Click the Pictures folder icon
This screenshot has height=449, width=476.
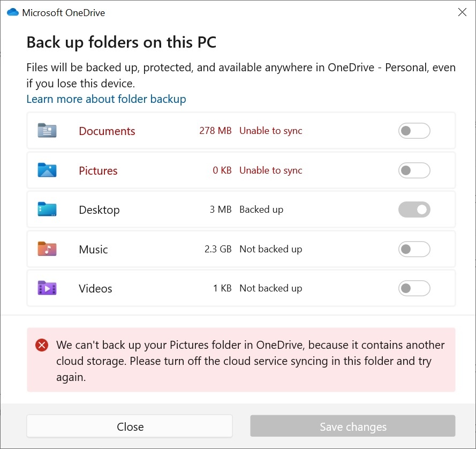[47, 170]
